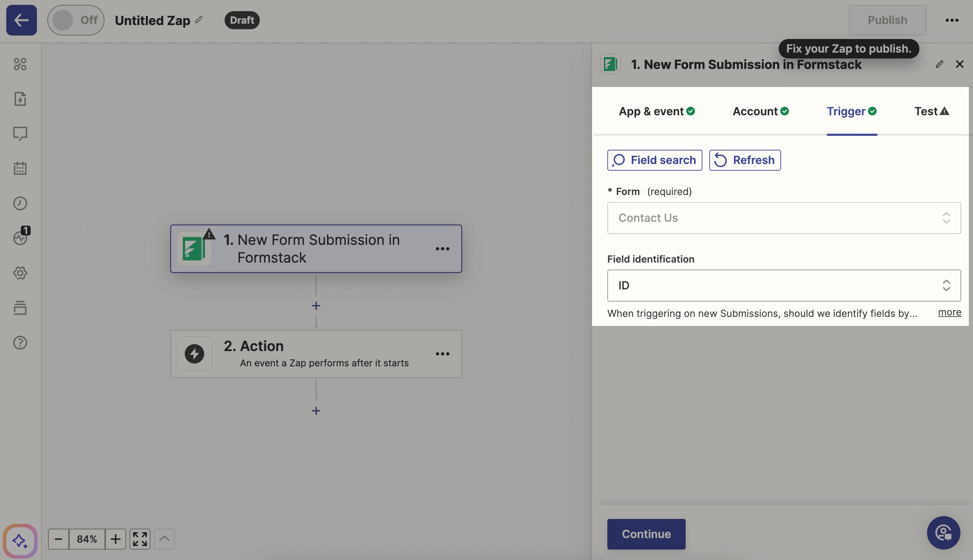The image size is (973, 560).
Task: Click Continue to save trigger settings
Action: (646, 534)
